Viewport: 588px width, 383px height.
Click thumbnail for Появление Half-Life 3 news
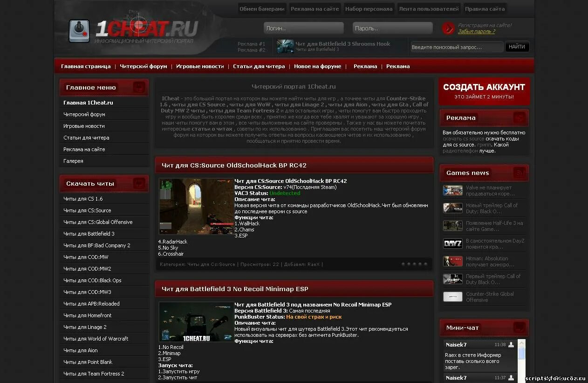452,226
